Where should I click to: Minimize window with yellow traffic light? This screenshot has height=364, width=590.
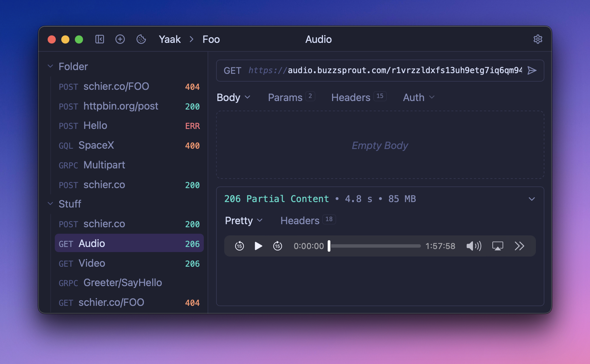(65, 39)
